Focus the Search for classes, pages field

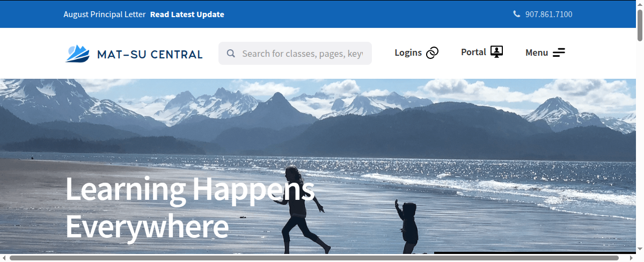[x=295, y=54]
